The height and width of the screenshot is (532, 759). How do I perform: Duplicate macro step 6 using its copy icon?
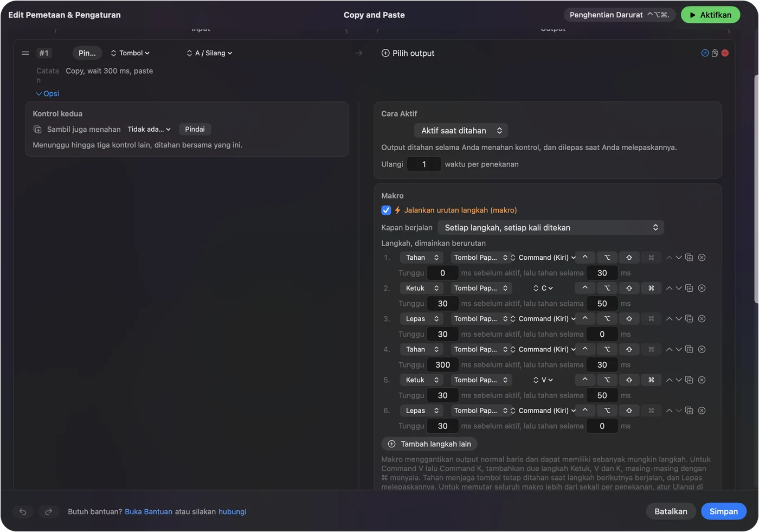pyautogui.click(x=689, y=411)
